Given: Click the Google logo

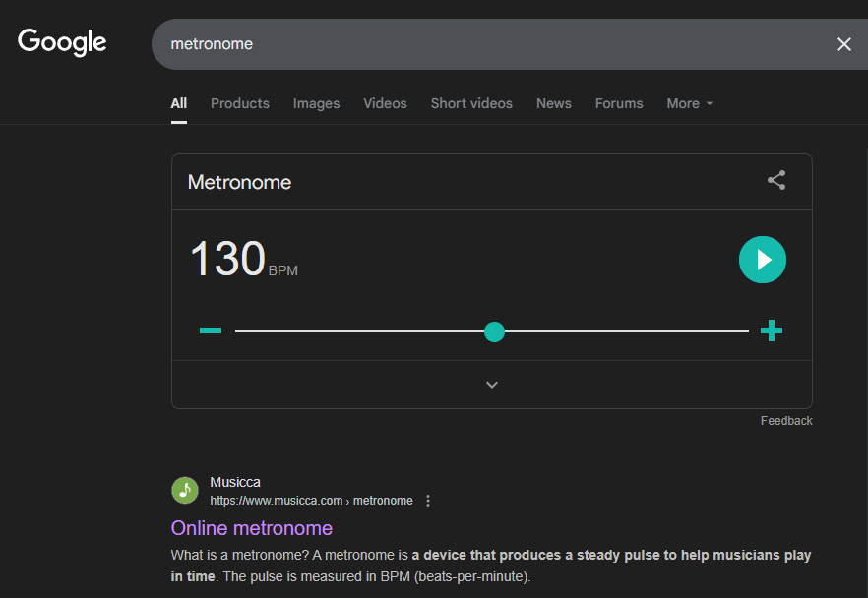Looking at the screenshot, I should [62, 42].
